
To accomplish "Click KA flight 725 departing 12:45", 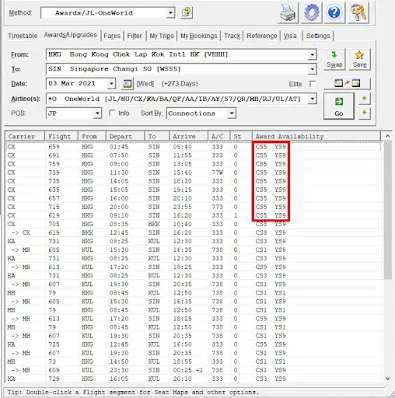I will [193, 344].
